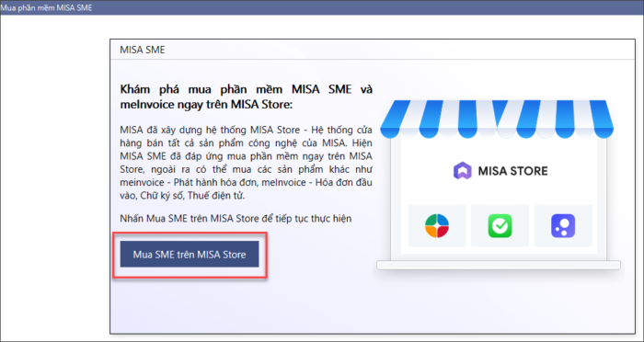
Task: Select the purple dotted app icon
Action: click(563, 226)
